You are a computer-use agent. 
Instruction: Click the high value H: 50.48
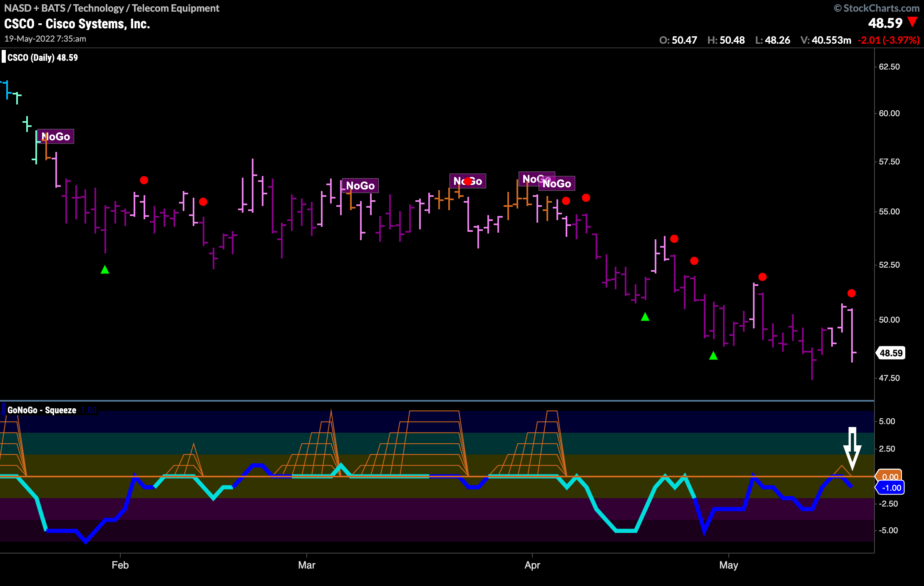pos(726,40)
